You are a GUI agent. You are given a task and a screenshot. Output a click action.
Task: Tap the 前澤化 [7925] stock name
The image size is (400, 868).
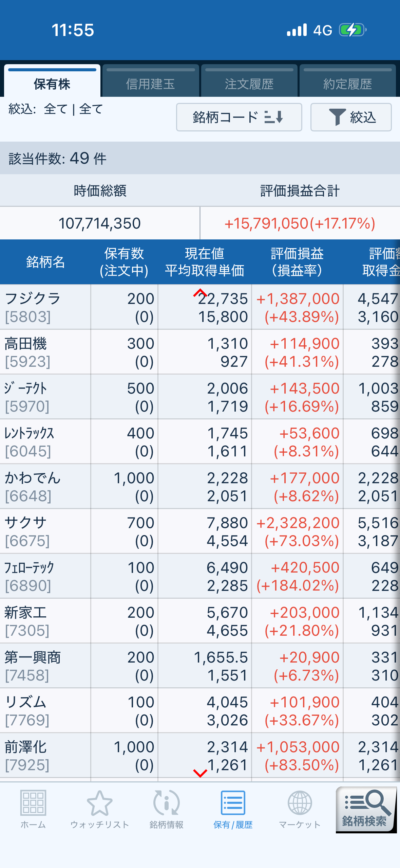pyautogui.click(x=26, y=747)
